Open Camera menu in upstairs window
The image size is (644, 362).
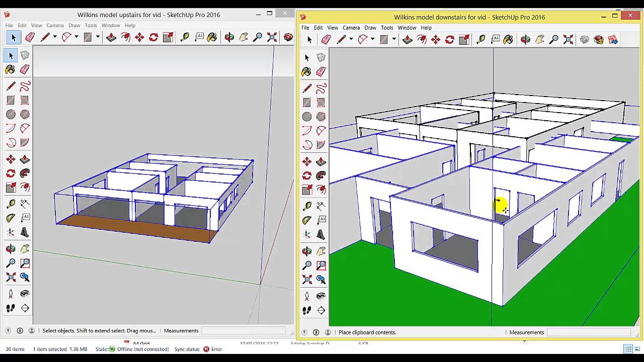(x=55, y=26)
